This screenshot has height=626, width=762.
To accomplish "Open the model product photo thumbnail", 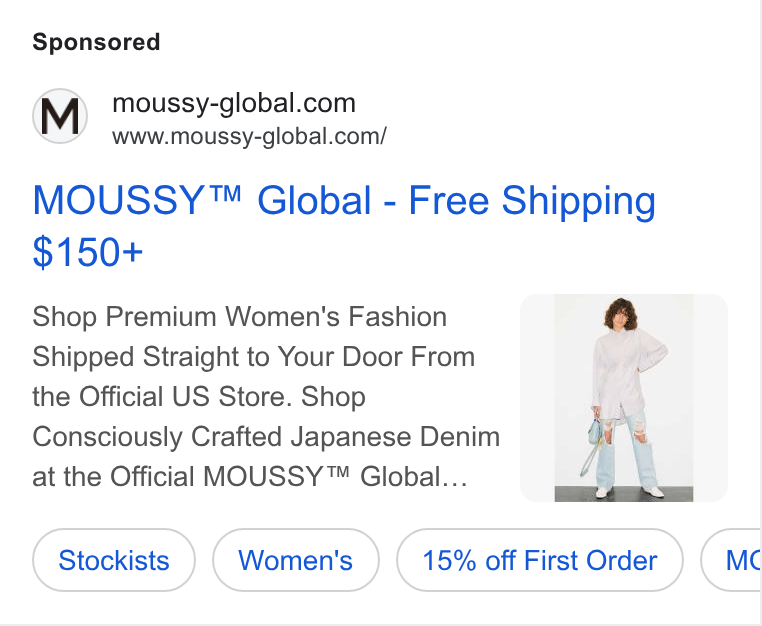I will (x=623, y=398).
